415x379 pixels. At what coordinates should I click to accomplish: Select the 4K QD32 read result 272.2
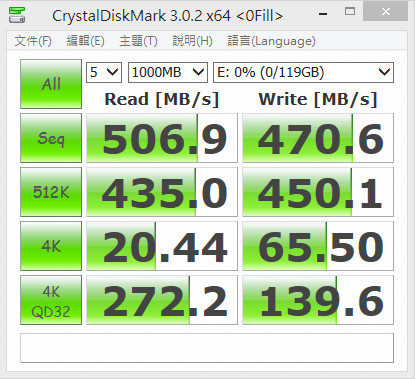(x=162, y=300)
